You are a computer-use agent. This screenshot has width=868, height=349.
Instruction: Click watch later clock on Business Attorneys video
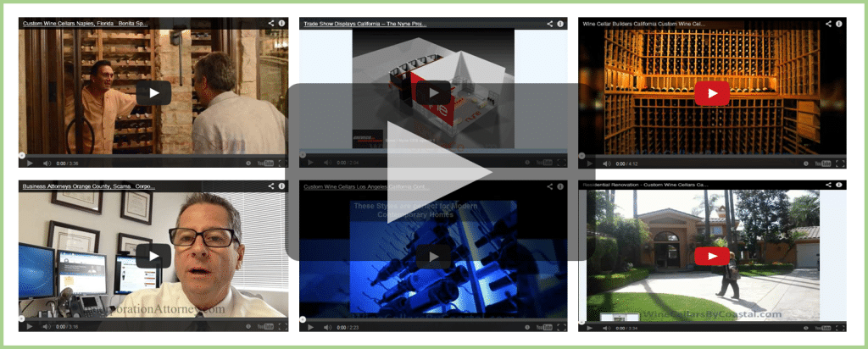(x=249, y=326)
